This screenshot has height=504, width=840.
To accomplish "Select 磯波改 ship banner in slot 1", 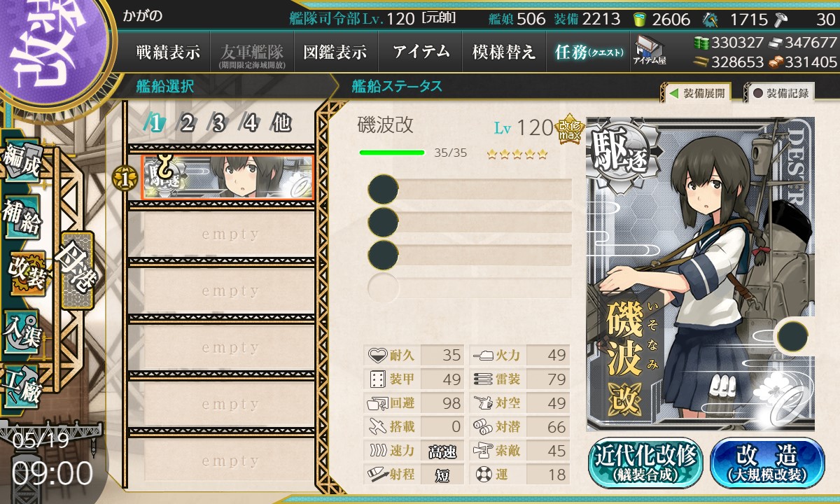I will (227, 178).
